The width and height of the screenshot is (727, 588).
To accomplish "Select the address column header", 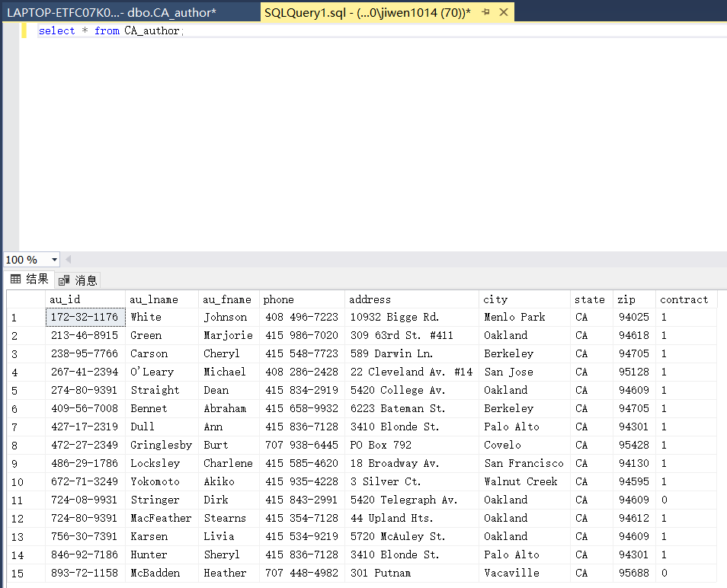I will pos(412,299).
